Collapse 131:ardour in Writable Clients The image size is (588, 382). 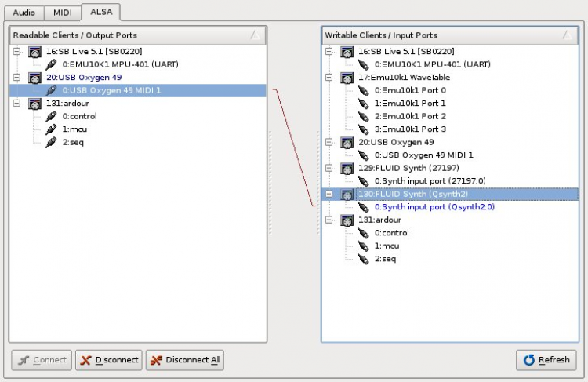[328, 220]
